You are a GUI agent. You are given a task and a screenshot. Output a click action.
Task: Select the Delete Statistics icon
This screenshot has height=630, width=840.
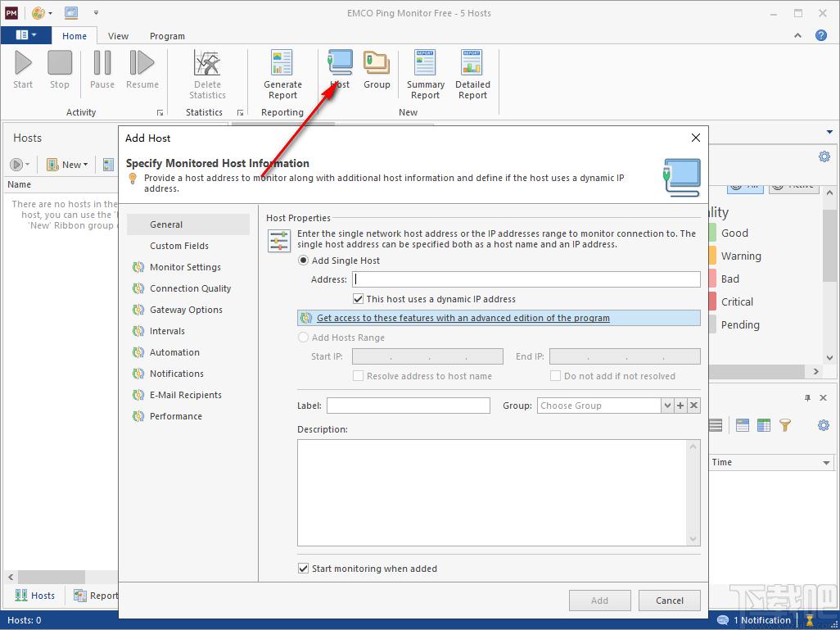click(207, 75)
